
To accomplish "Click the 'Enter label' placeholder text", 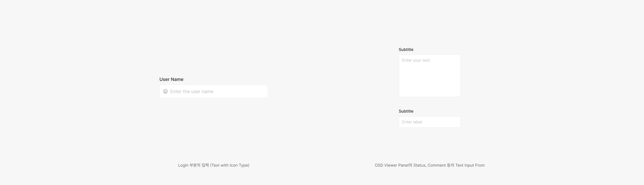I will [x=412, y=122].
